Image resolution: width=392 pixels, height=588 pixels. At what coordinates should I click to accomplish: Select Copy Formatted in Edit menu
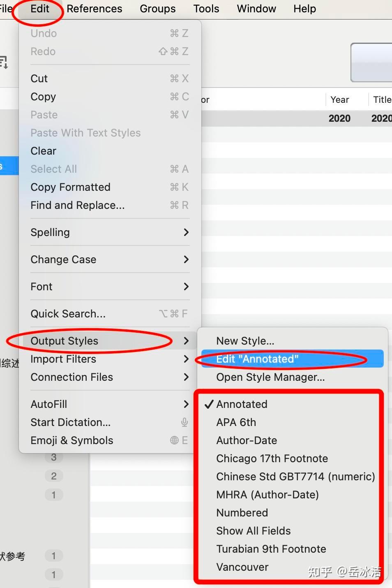point(71,187)
